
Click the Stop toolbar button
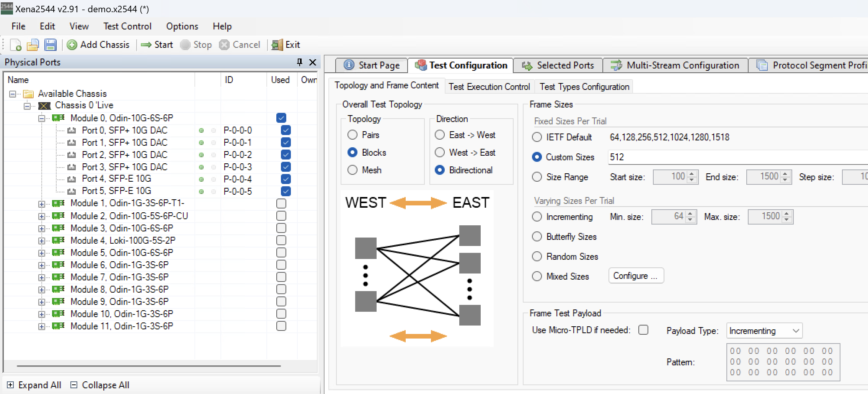click(x=196, y=45)
